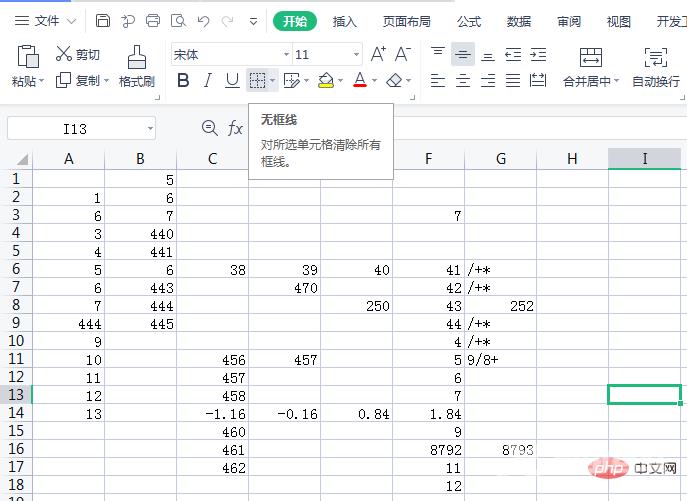
Task: Click the Increase font size icon
Action: [x=378, y=55]
